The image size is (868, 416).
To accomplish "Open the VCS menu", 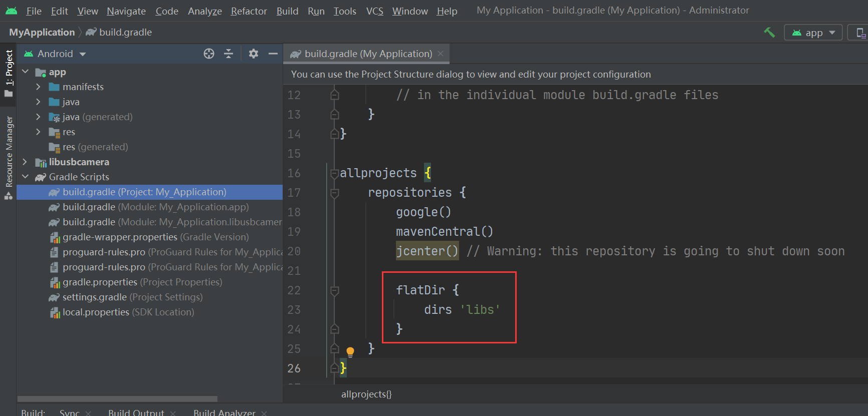I will pos(374,11).
